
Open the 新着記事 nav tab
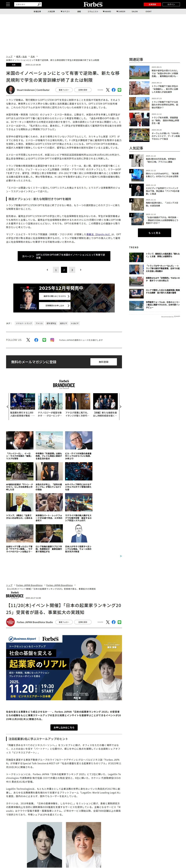[x=37, y=11]
